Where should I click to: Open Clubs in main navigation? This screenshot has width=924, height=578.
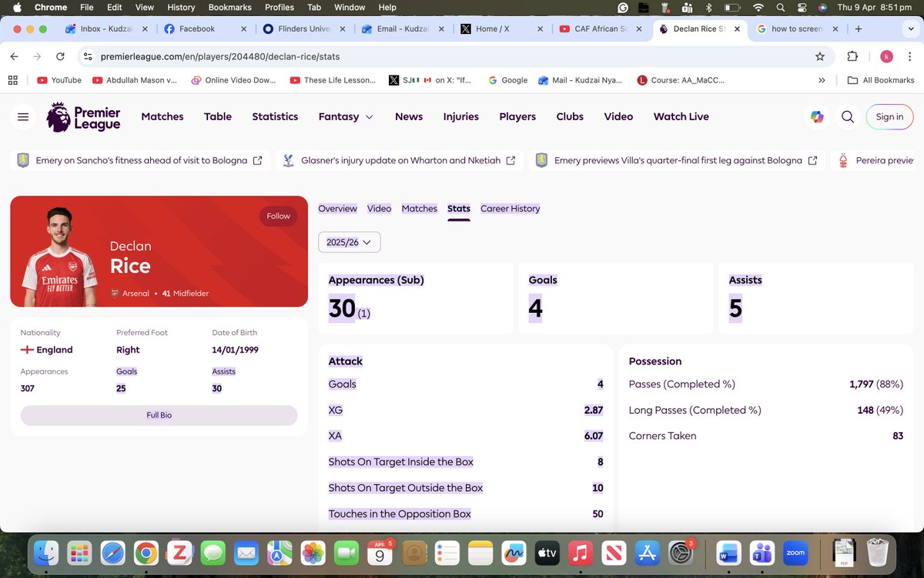(x=570, y=116)
